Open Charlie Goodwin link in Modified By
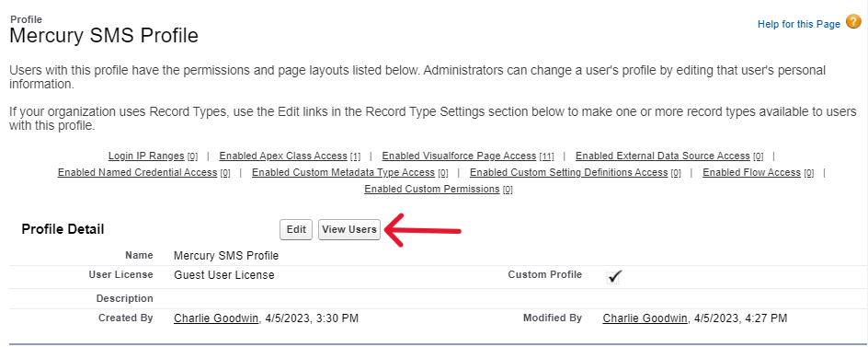 point(645,318)
